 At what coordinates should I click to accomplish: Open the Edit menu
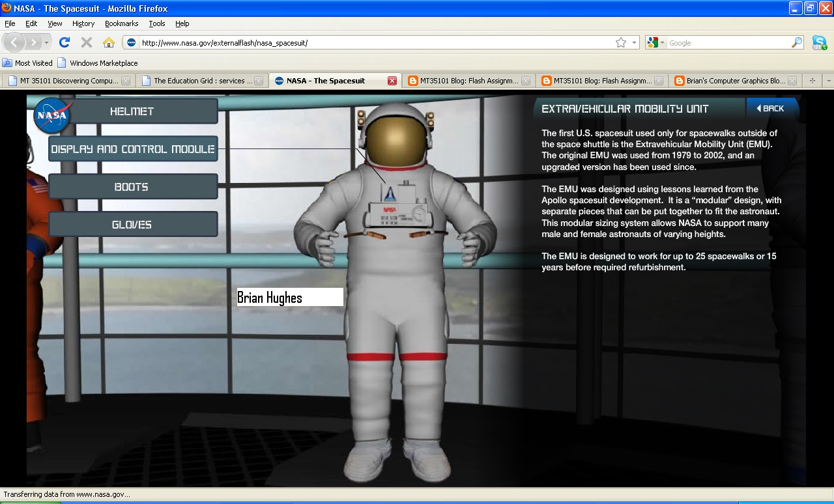pos(31,23)
